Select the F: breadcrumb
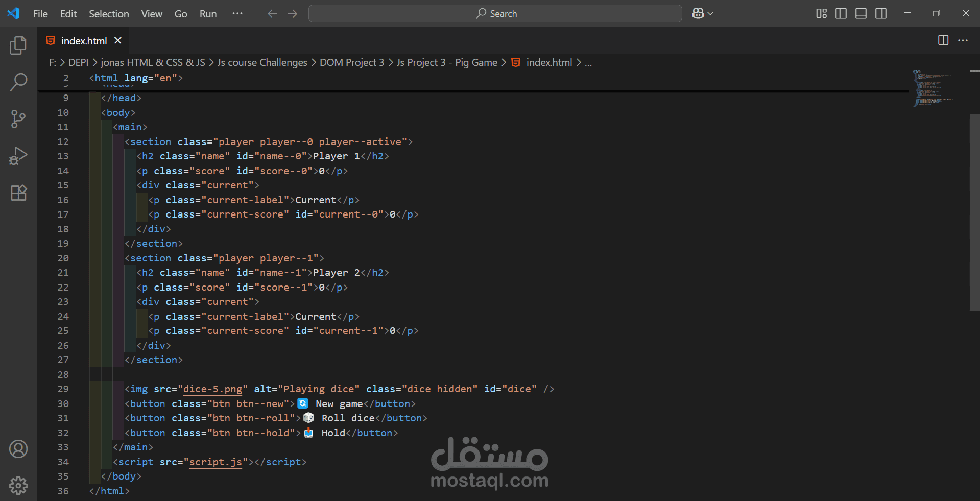Viewport: 980px width, 501px height. point(53,62)
